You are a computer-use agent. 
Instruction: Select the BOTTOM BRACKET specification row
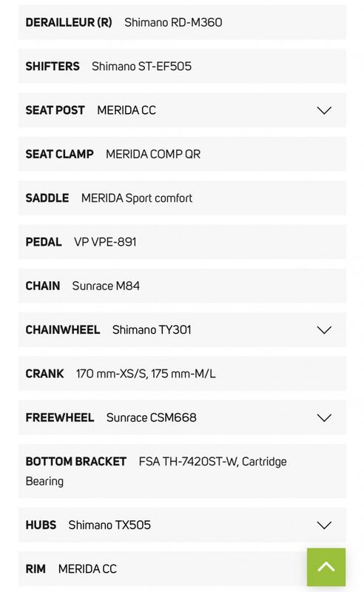182,471
